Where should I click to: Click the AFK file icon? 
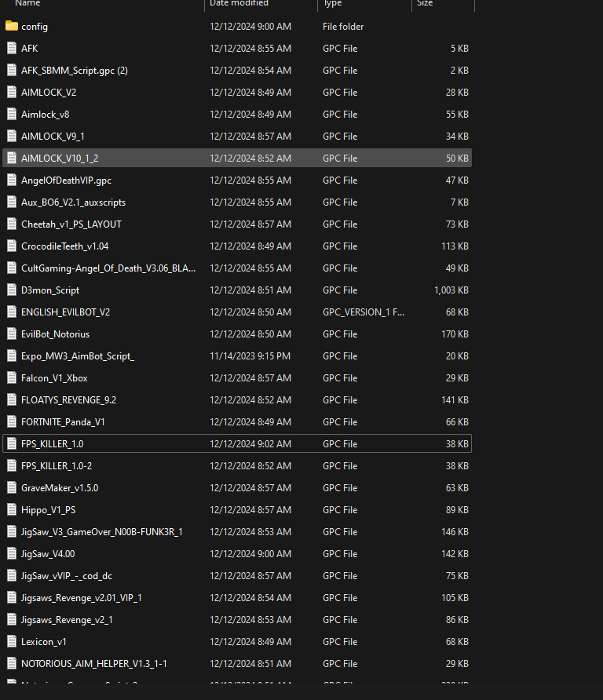[12, 48]
